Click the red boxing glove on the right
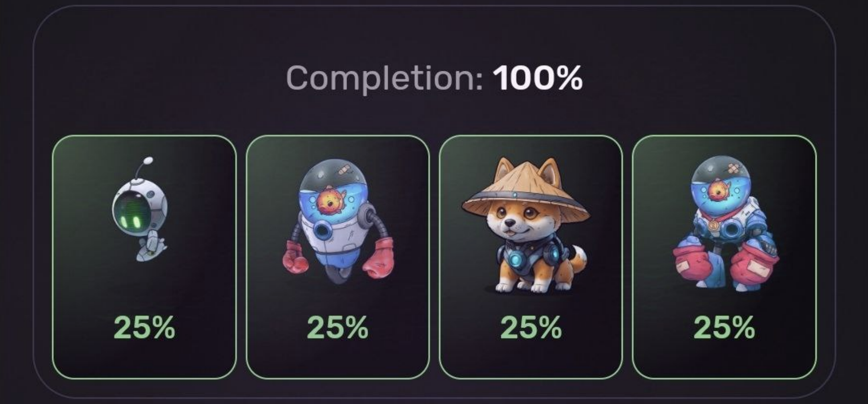The width and height of the screenshot is (868, 404). click(378, 258)
